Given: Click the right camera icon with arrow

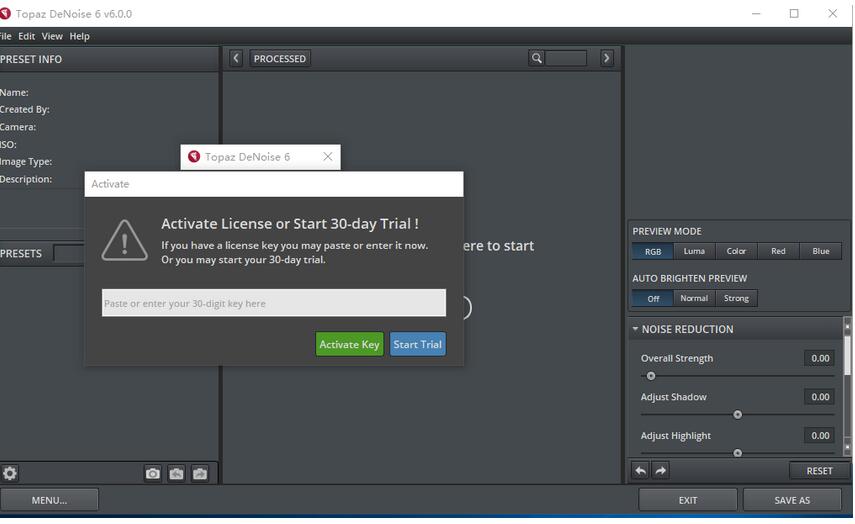Looking at the screenshot, I should pyautogui.click(x=200, y=473).
